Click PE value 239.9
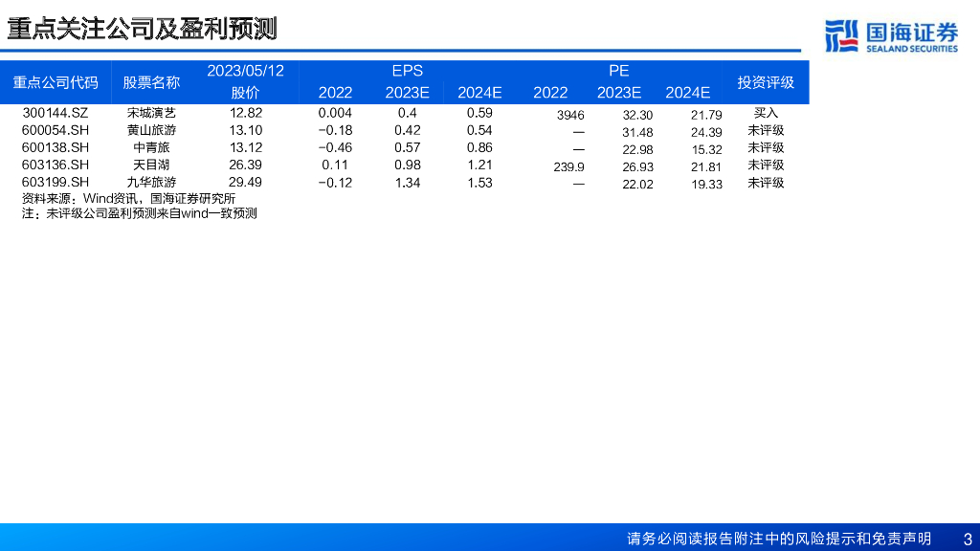The width and height of the screenshot is (980, 551). [x=568, y=167]
